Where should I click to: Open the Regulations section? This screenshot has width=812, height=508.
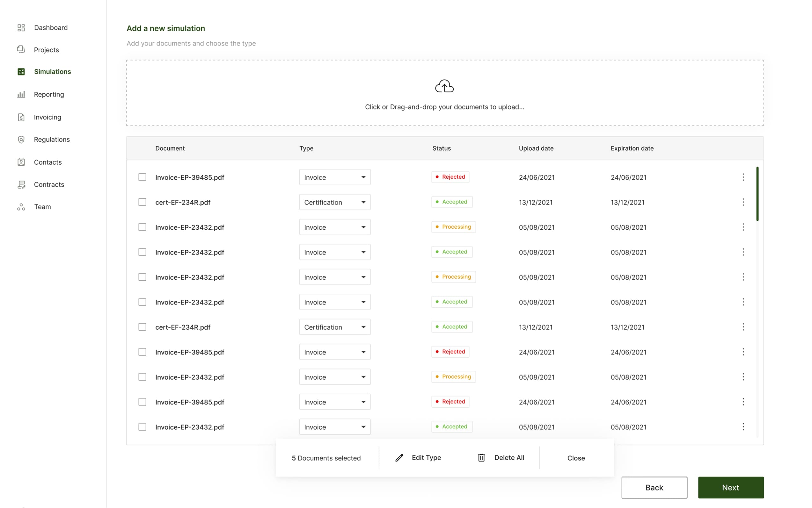point(51,140)
